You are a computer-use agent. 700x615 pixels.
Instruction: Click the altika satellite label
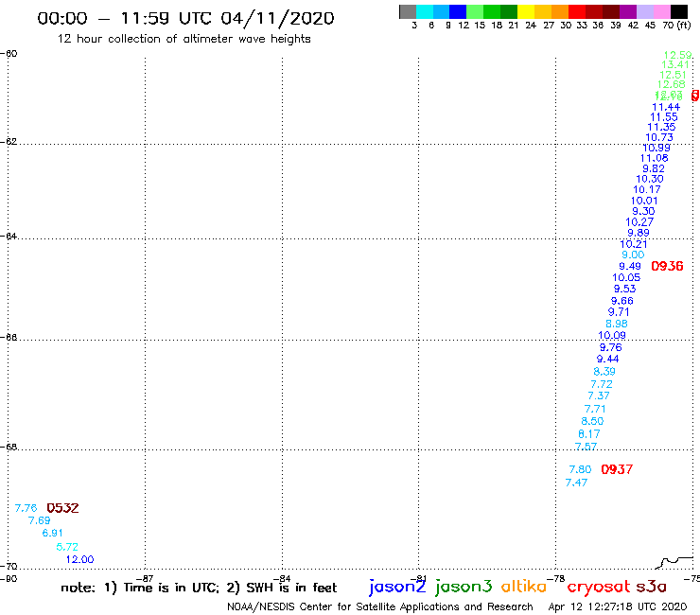(x=523, y=587)
